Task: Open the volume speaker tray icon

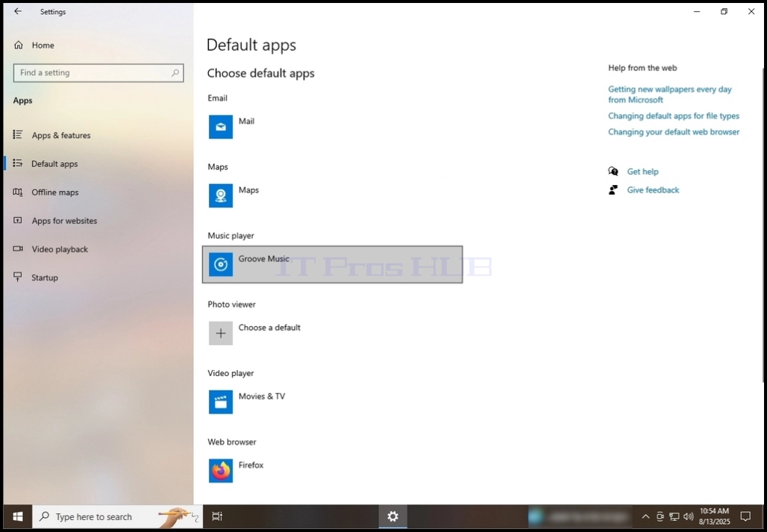Action: [x=688, y=516]
